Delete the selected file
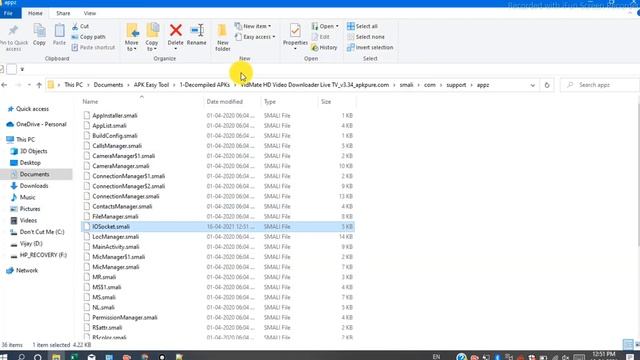The height and width of the screenshot is (360, 640). (176, 37)
